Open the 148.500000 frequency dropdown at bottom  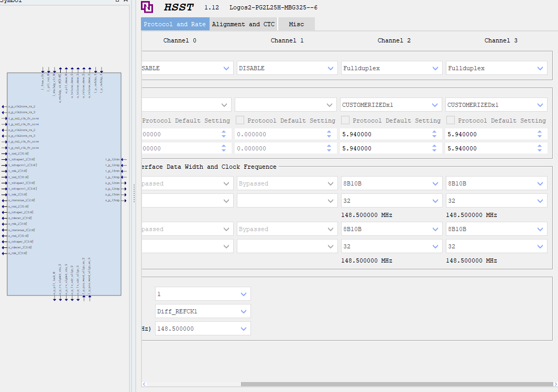203,329
